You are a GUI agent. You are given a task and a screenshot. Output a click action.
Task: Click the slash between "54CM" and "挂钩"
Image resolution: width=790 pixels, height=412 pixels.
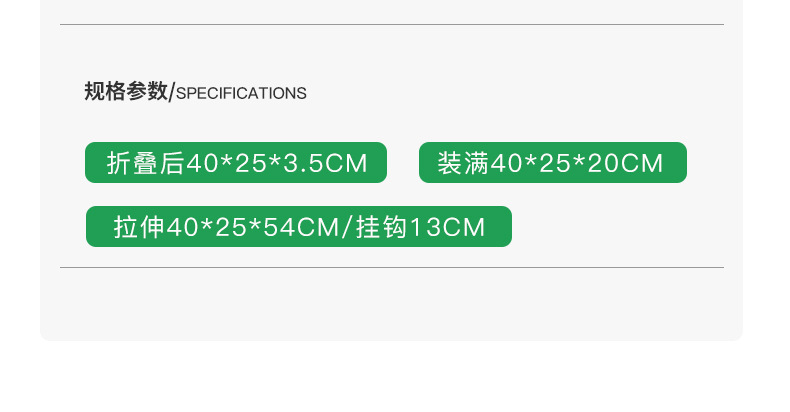coord(349,227)
